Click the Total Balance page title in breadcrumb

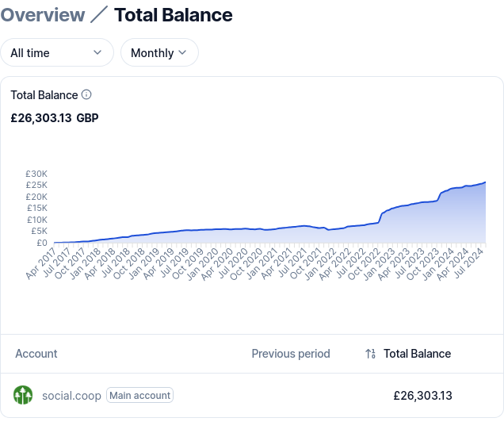tap(174, 15)
